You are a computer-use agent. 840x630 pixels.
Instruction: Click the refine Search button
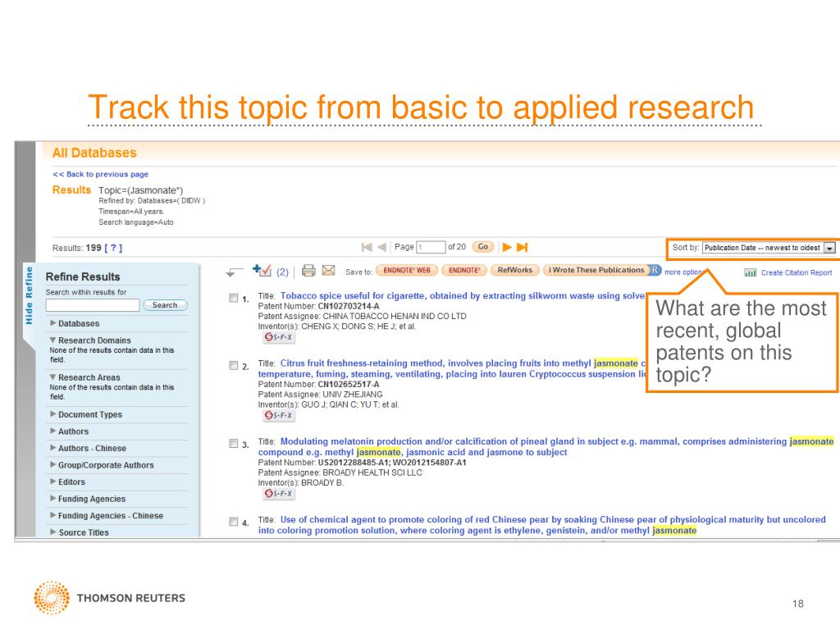click(165, 305)
